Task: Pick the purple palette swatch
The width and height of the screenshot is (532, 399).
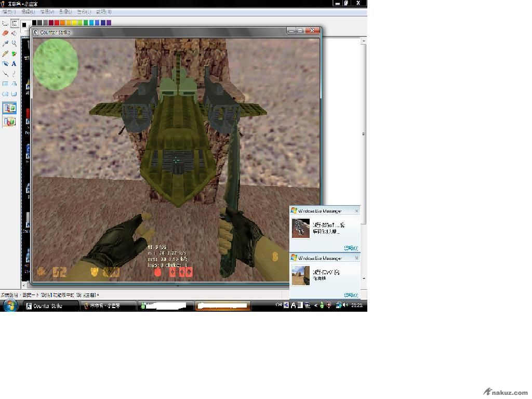Action: 109,23
